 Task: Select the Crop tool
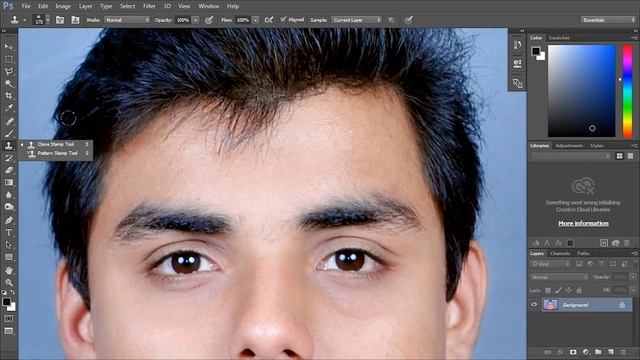point(9,96)
